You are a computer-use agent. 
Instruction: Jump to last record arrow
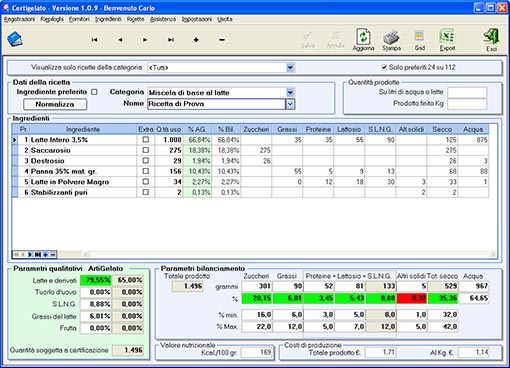click(171, 40)
